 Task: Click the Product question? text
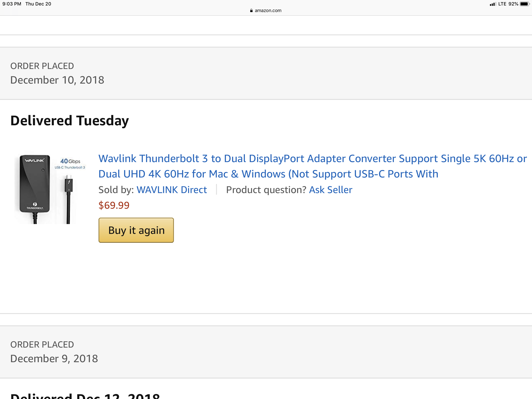[266, 190]
